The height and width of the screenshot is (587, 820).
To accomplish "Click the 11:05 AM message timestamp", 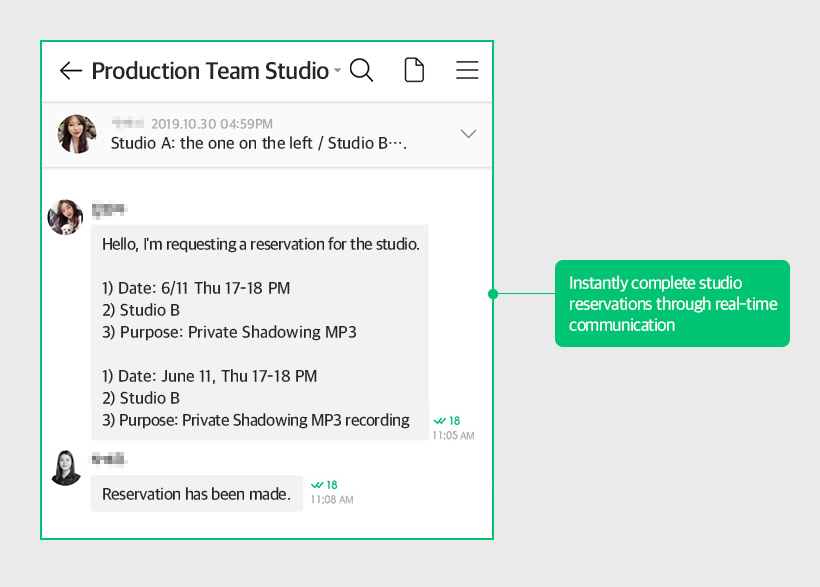I will click(453, 436).
